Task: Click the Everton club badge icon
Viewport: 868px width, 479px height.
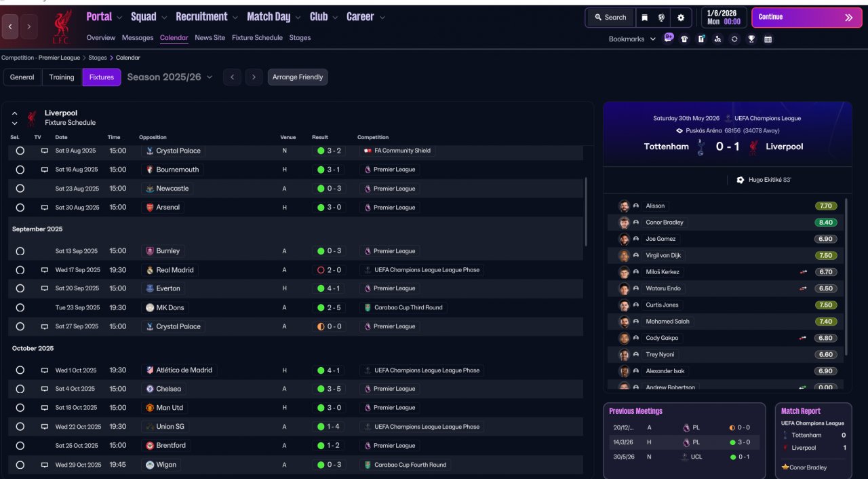Action: click(x=150, y=288)
